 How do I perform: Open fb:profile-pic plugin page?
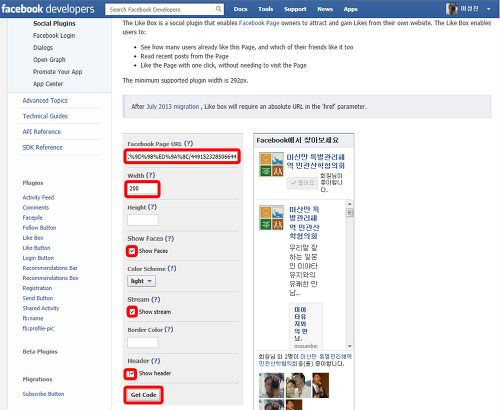point(38,328)
